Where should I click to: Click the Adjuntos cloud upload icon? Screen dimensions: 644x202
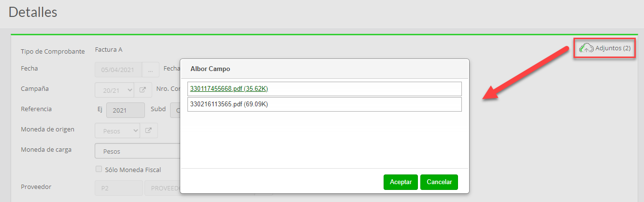[x=586, y=48]
